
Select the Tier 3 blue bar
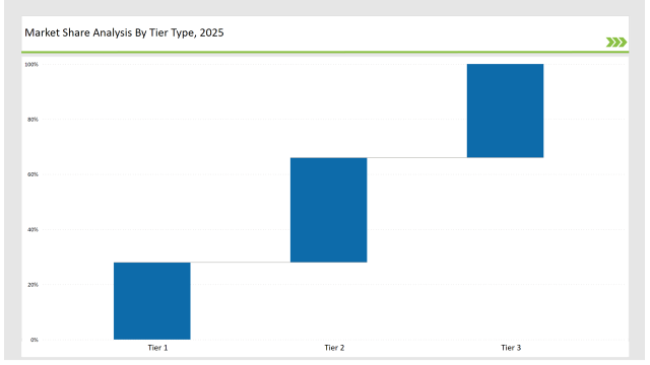(505, 111)
